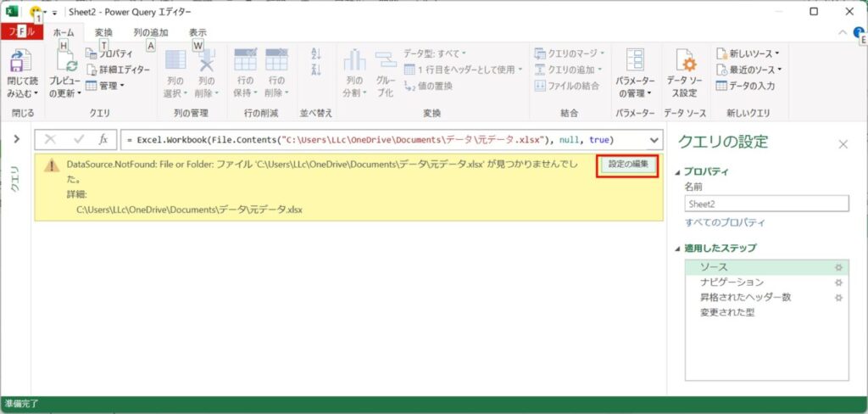Open the ソース step settings gear

838,267
